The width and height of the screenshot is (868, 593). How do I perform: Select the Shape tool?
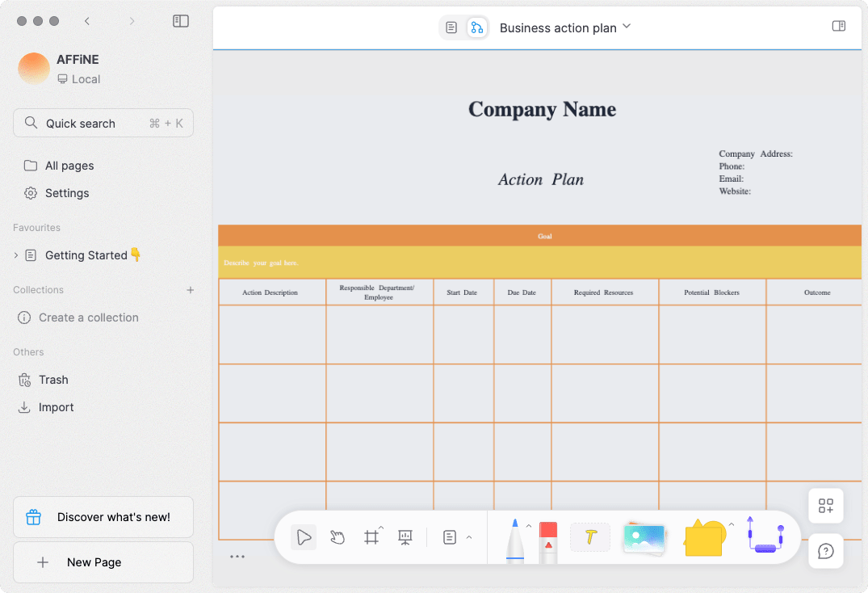pos(704,536)
